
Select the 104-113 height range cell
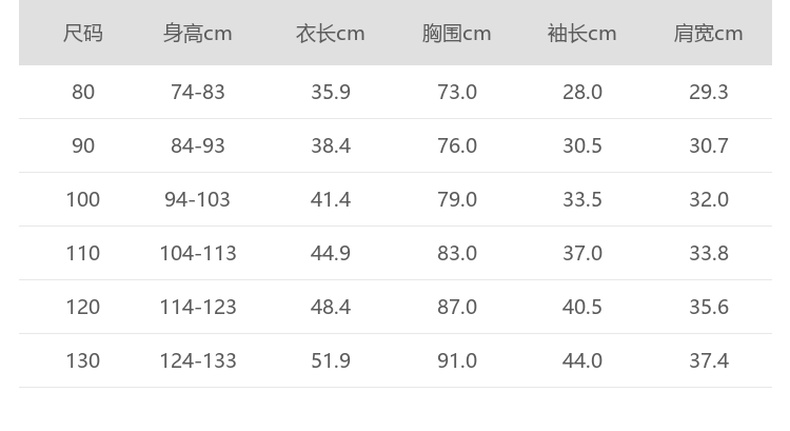[198, 253]
